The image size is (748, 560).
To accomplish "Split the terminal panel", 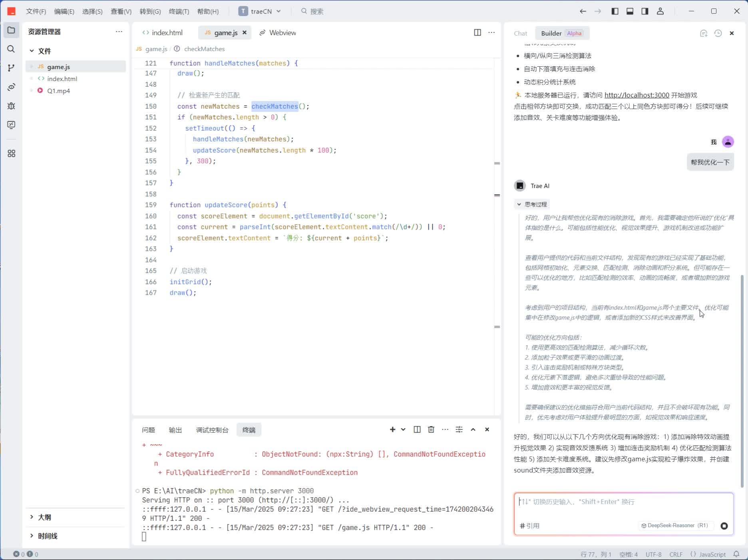I will click(417, 429).
